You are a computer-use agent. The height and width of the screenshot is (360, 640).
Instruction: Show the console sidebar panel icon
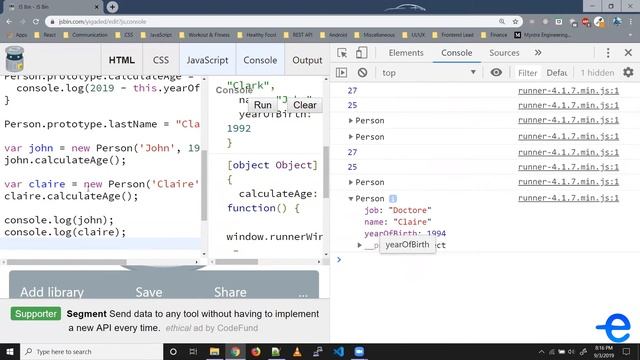341,73
